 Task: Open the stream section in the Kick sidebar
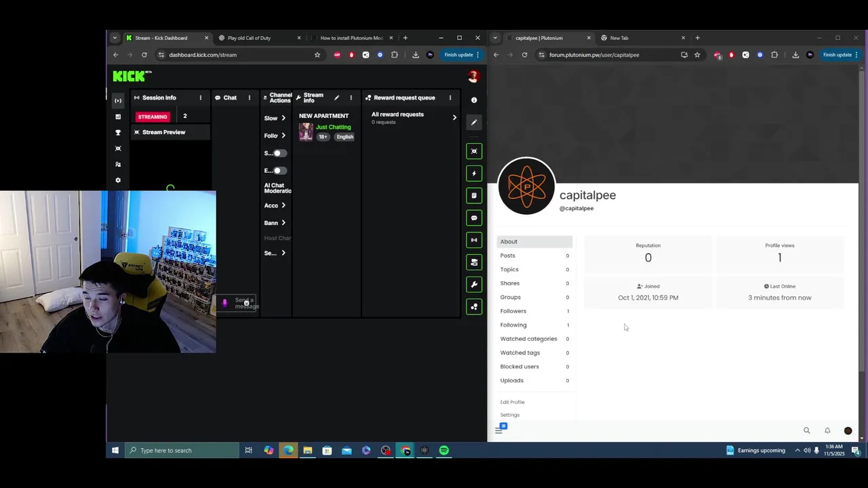(118, 100)
